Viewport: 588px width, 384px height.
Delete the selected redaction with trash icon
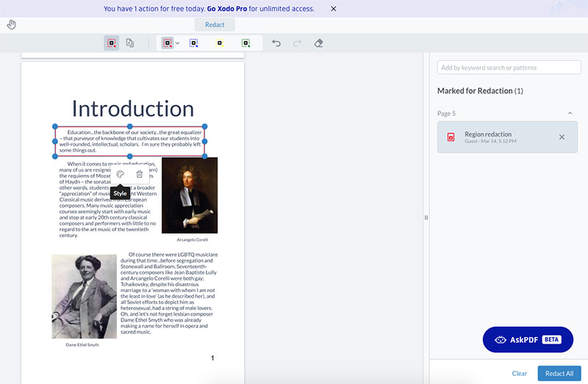pos(140,174)
